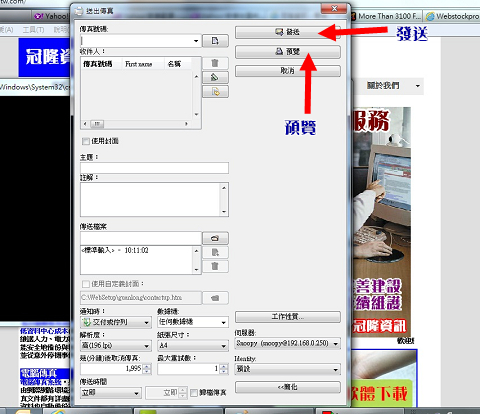Image resolution: width=480 pixels, height=414 pixels.
Task: Open the resolution dropdown showing 196 lpi
Action: [116, 346]
